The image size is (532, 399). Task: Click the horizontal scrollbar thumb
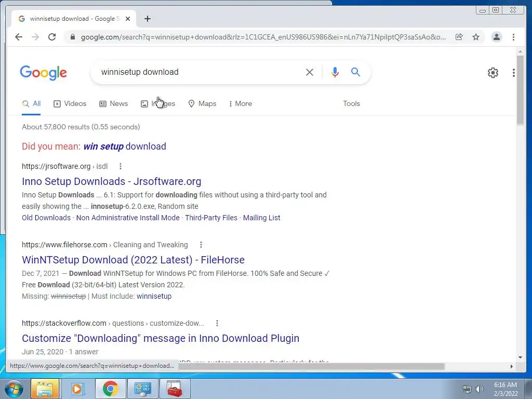coord(312,366)
